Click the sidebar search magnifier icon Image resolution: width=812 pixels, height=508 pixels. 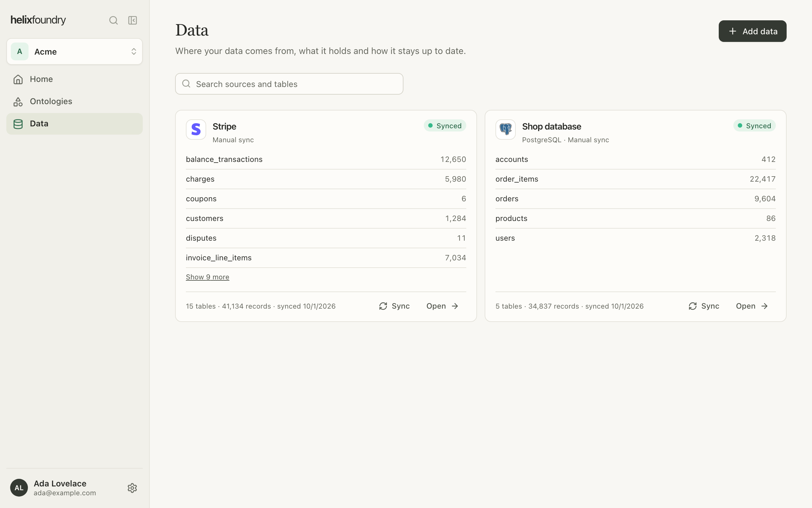114,21
